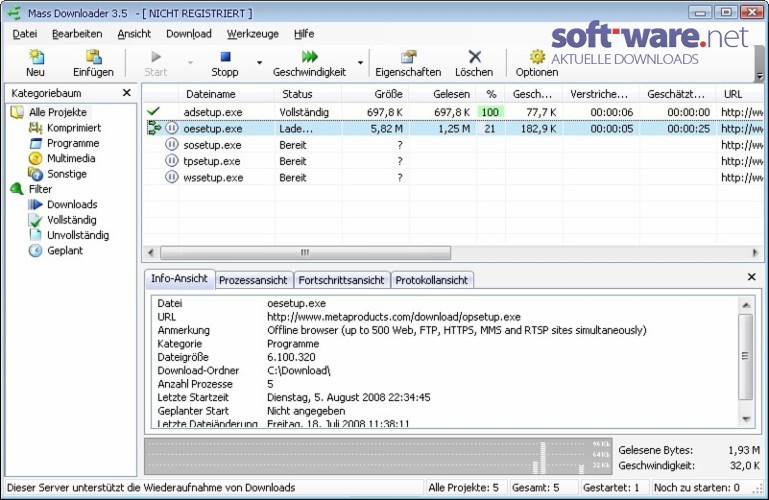Click the Stopp toolbar button
769x500 pixels.
225,63
